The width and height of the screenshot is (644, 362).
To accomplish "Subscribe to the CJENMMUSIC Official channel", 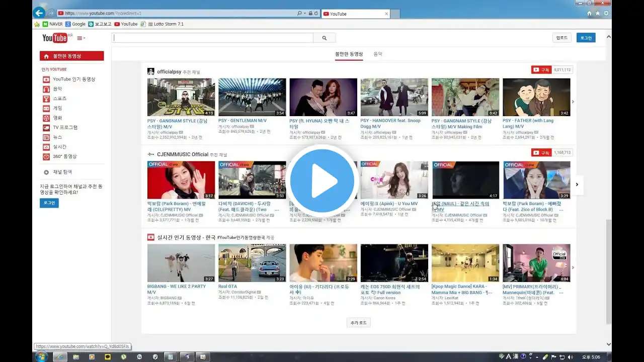I will (x=542, y=152).
